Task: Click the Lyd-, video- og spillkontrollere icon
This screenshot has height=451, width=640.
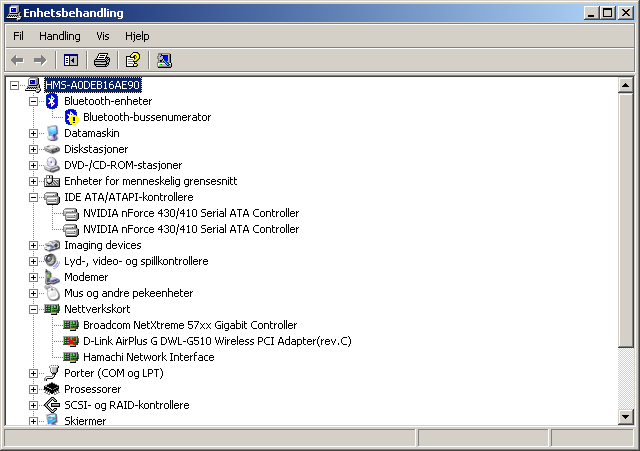Action: coord(52,261)
